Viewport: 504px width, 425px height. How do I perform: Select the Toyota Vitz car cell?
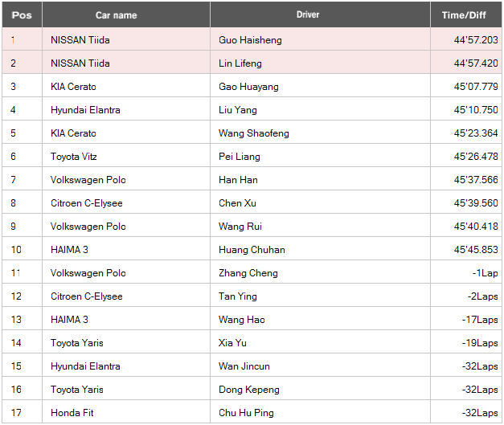point(126,156)
